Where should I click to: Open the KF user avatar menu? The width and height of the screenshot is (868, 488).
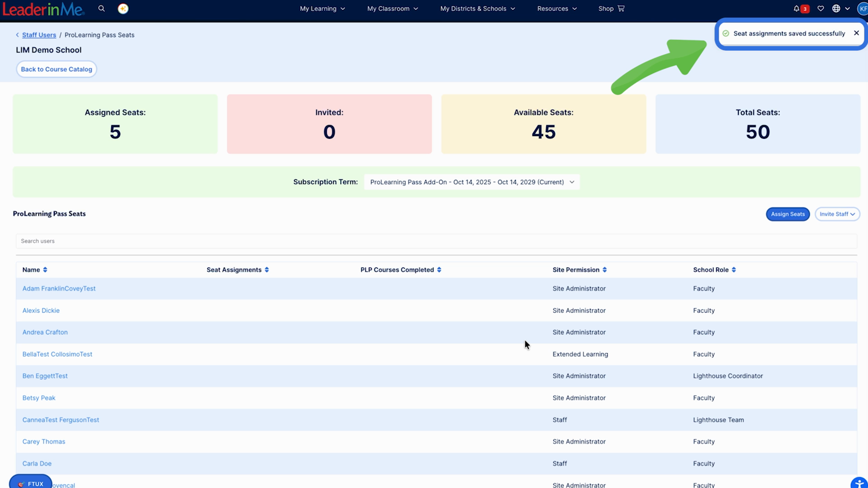(863, 9)
